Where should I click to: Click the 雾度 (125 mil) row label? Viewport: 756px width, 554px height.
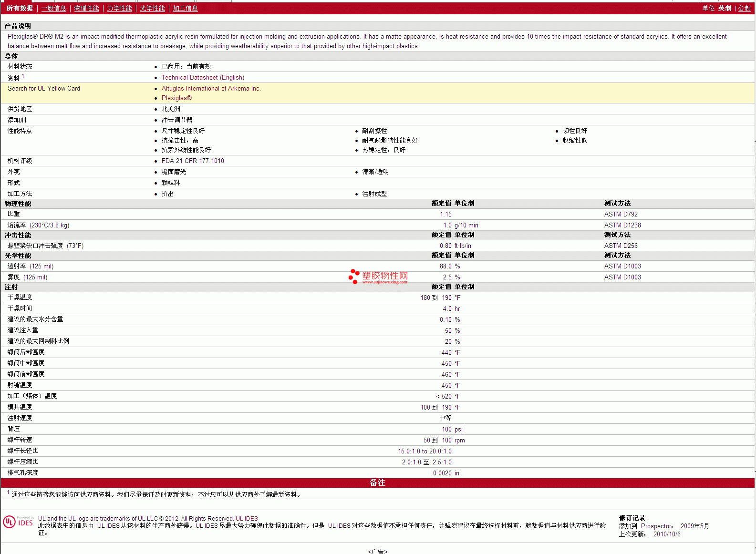[x=27, y=277]
